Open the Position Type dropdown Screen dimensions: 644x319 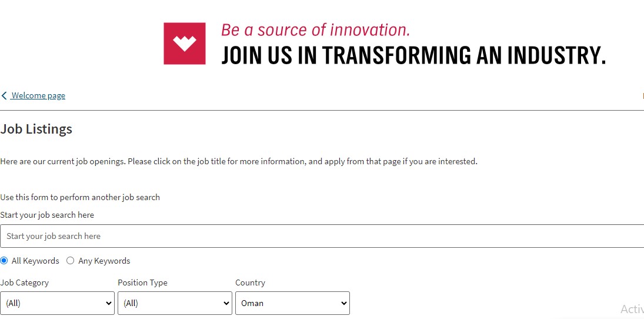(x=175, y=303)
